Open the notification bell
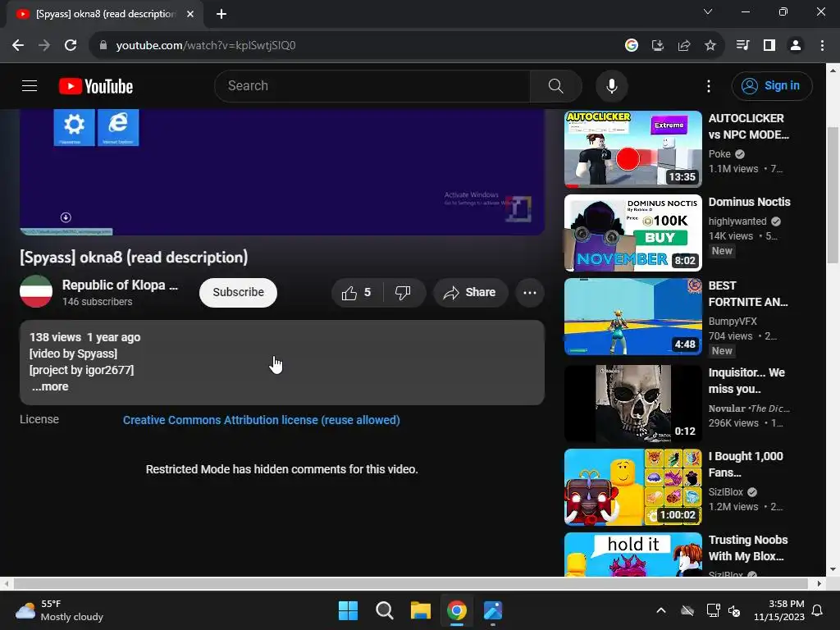This screenshot has width=840, height=630. click(818, 610)
